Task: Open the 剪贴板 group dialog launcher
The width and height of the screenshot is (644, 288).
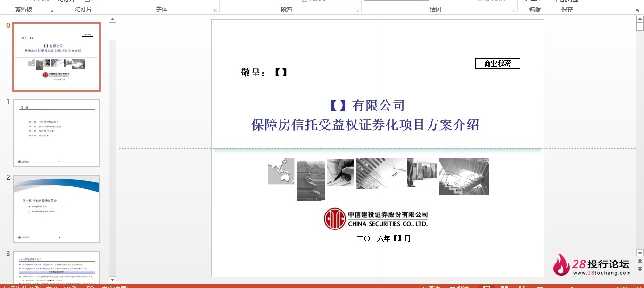Action: 51,10
